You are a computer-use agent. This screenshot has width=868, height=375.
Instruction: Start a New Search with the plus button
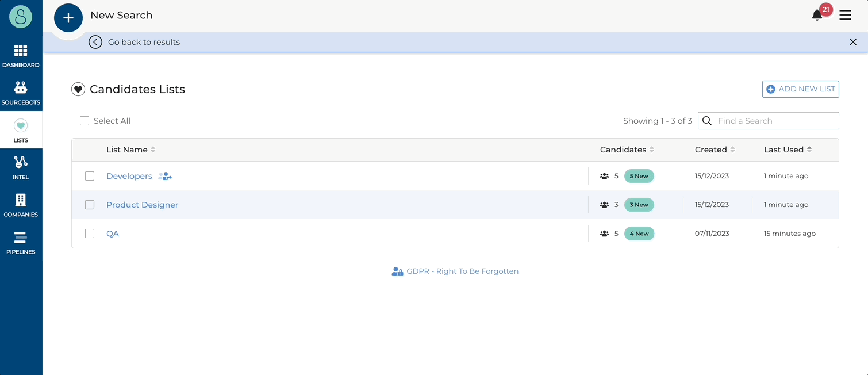point(68,17)
